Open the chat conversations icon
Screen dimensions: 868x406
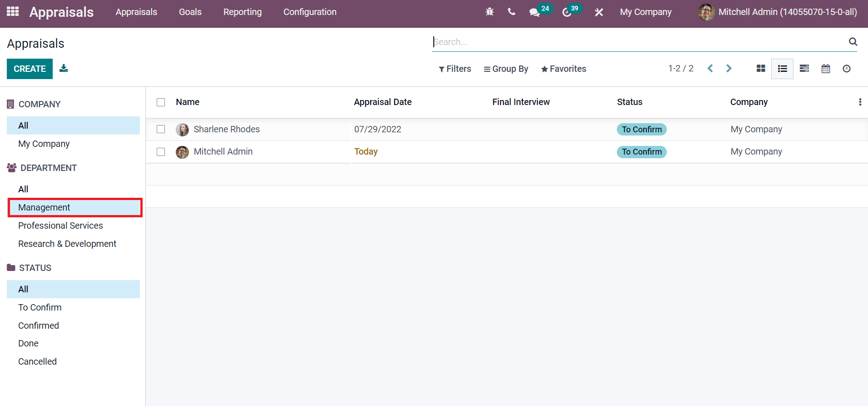[x=535, y=12]
